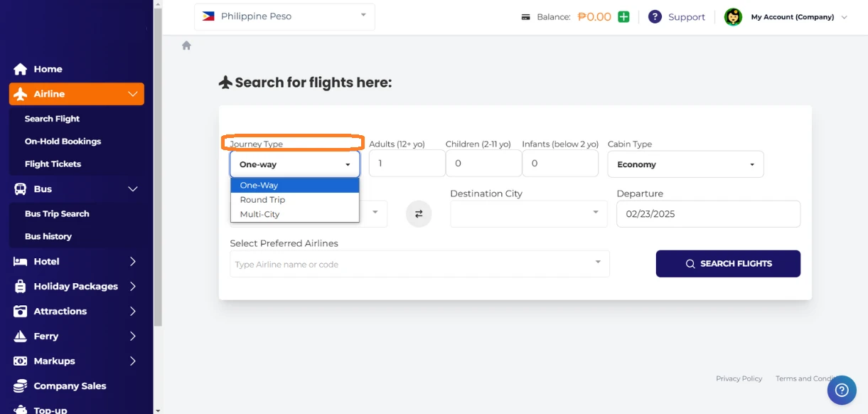Click the Ferry boat icon in sidebar
Viewport: 868px width, 414px height.
click(21, 336)
